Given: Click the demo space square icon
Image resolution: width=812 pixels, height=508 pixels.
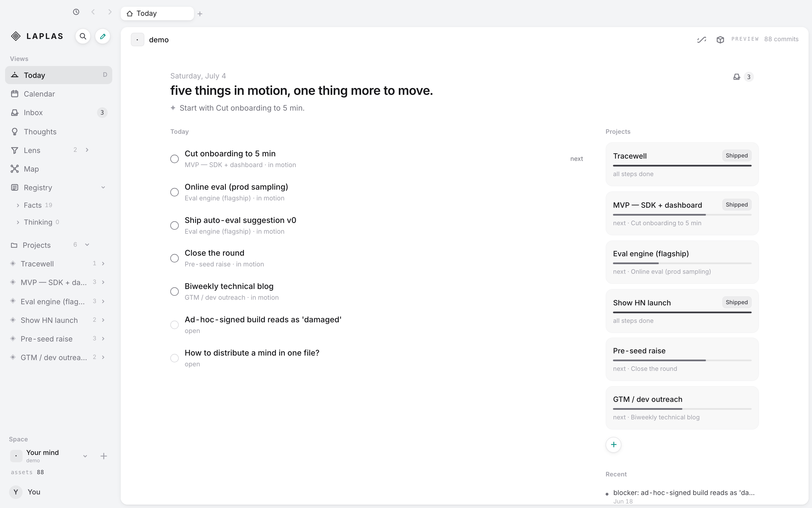Looking at the screenshot, I should click(138, 40).
